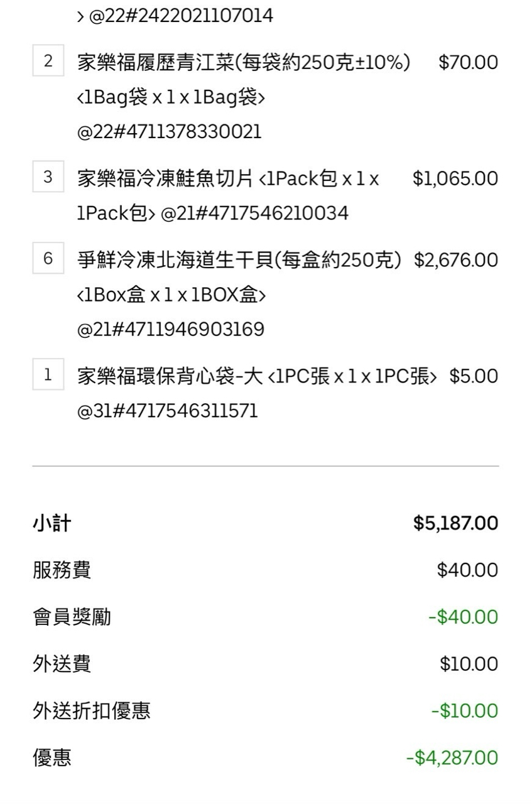Viewport: 532px width, 804px height.
Task: Click the 外送費 delivery fee label
Action: click(62, 664)
